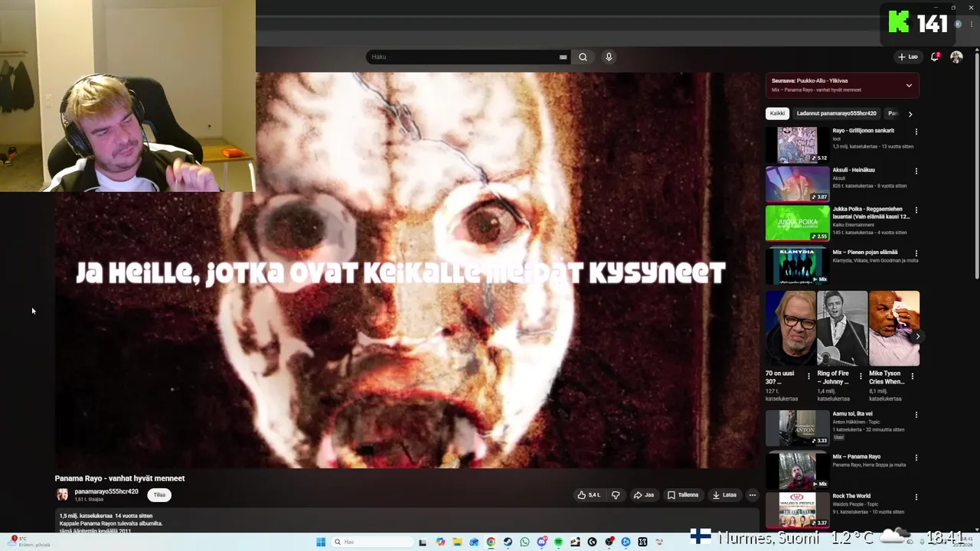Open File Explorer from the taskbar
The height and width of the screenshot is (551, 980).
click(x=457, y=542)
